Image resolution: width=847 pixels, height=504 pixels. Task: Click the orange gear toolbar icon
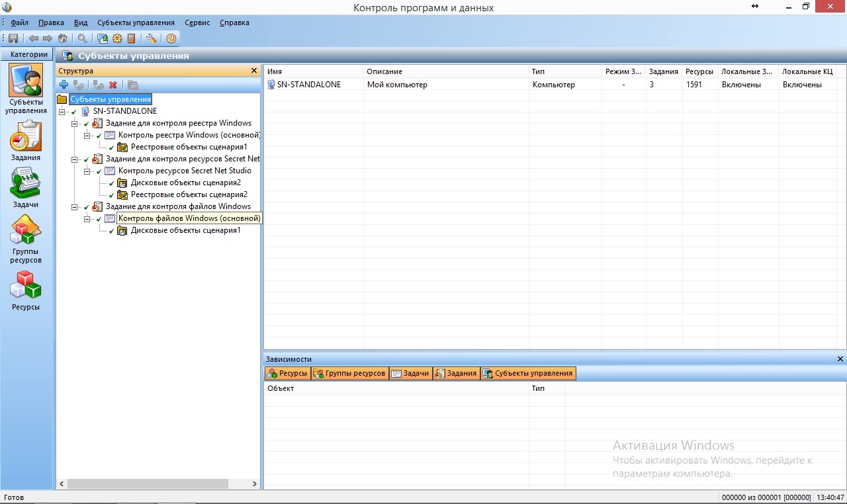[x=117, y=38]
